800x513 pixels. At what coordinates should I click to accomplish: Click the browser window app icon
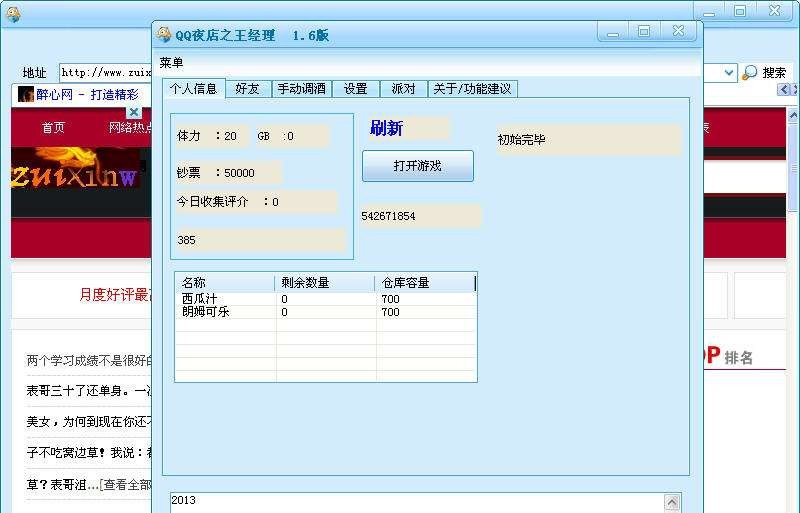coord(14,14)
